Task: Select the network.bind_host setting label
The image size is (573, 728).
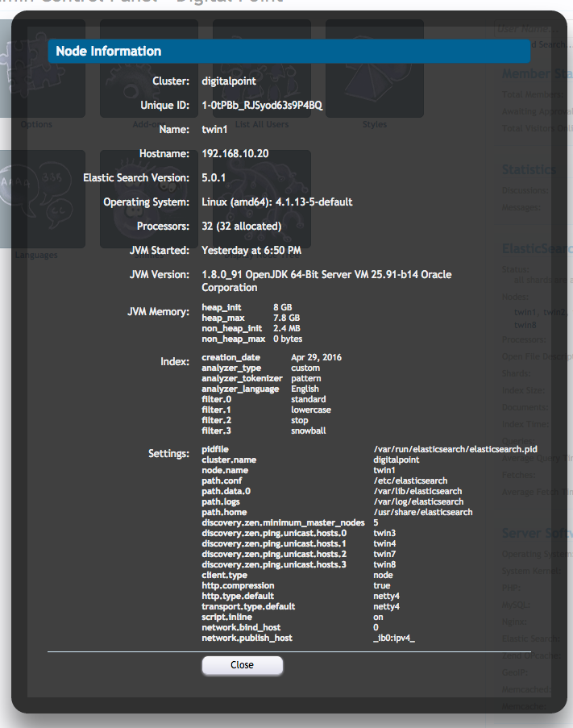Action: click(241, 628)
